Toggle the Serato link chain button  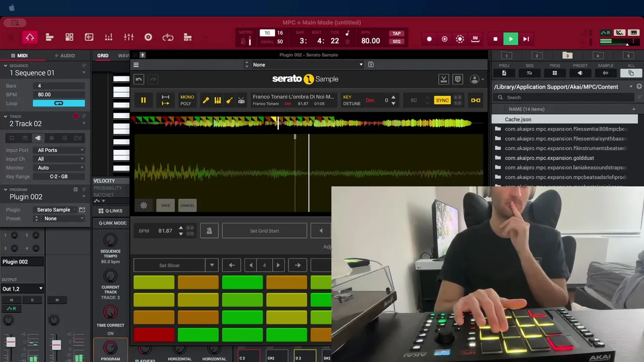(x=475, y=100)
